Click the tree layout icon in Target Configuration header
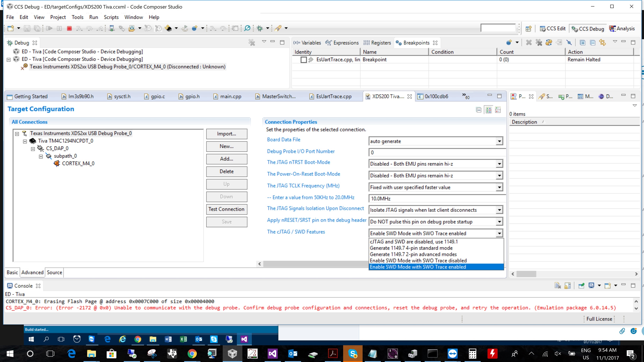Image resolution: width=644 pixels, height=362 pixels. click(x=498, y=110)
